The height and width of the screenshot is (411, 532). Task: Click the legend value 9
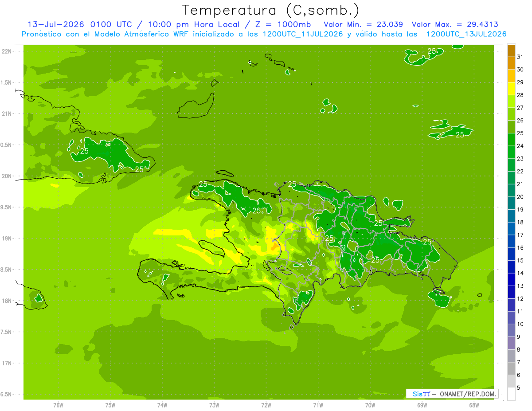pos(519,337)
